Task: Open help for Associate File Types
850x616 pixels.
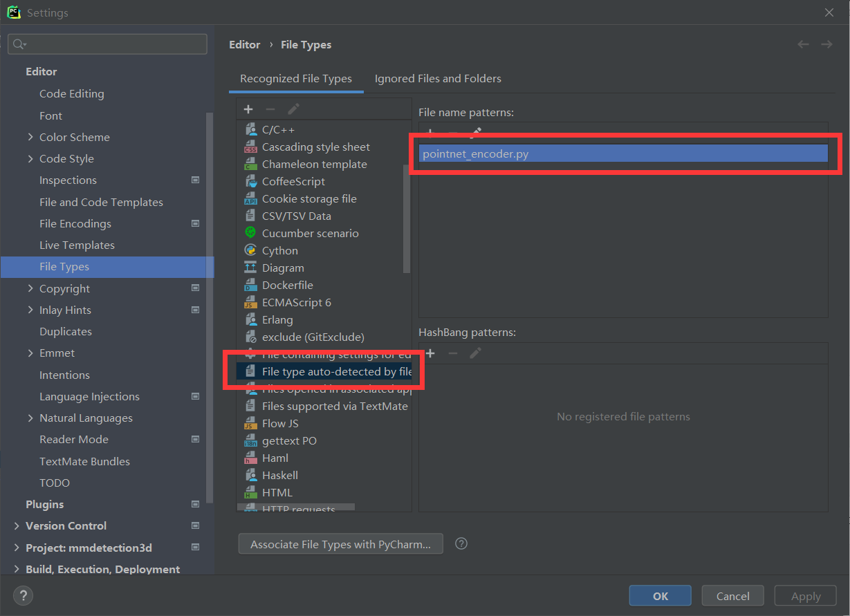Action: (461, 543)
